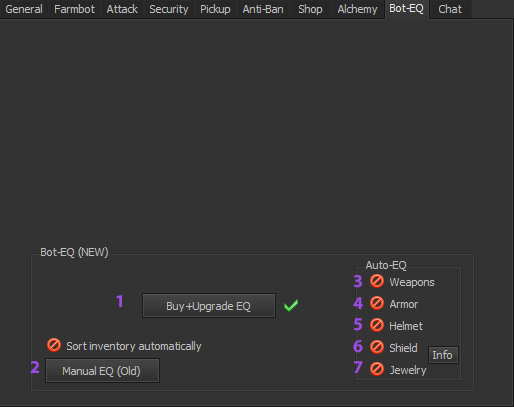514x407 pixels.
Task: Switch to the General tab
Action: click(x=24, y=9)
